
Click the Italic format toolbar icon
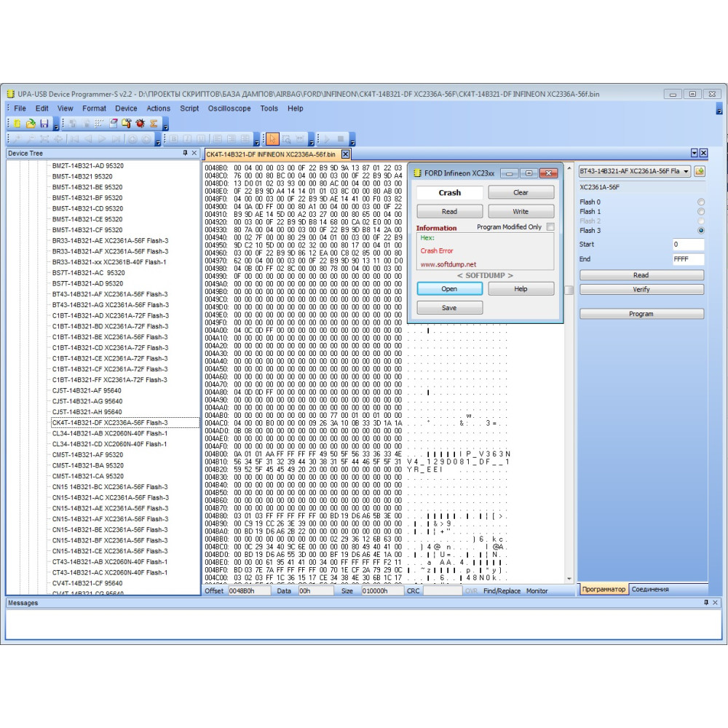(187, 139)
